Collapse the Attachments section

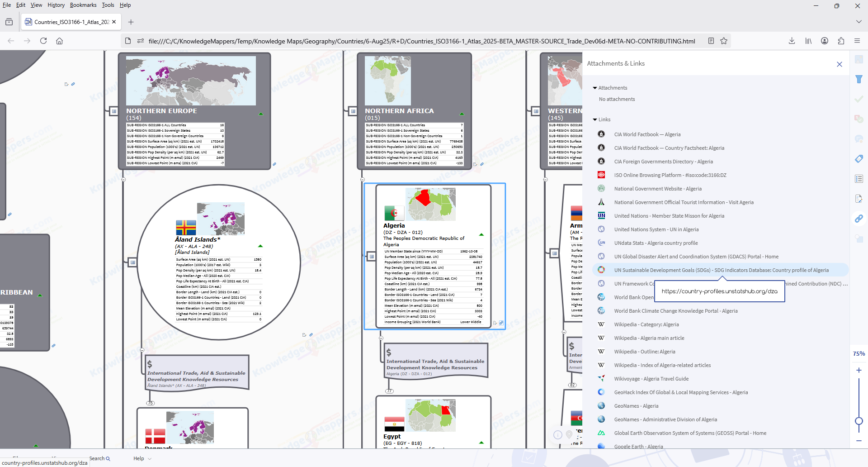point(595,88)
